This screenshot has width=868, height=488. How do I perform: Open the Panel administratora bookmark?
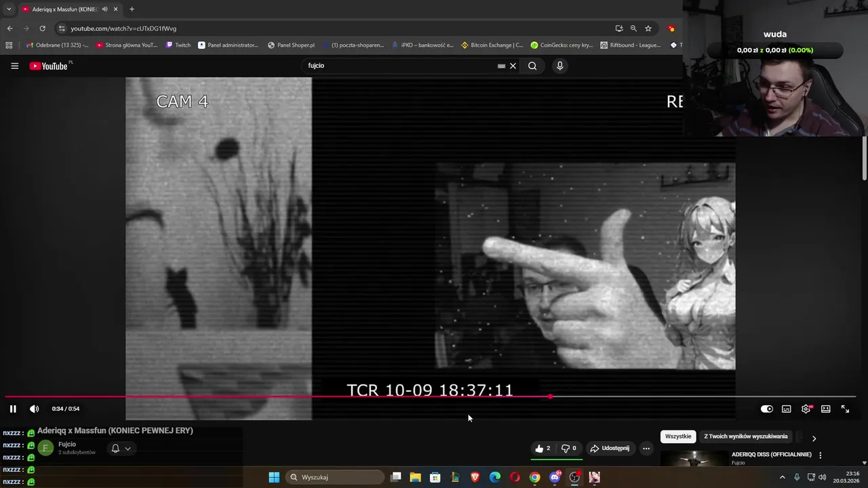click(228, 45)
